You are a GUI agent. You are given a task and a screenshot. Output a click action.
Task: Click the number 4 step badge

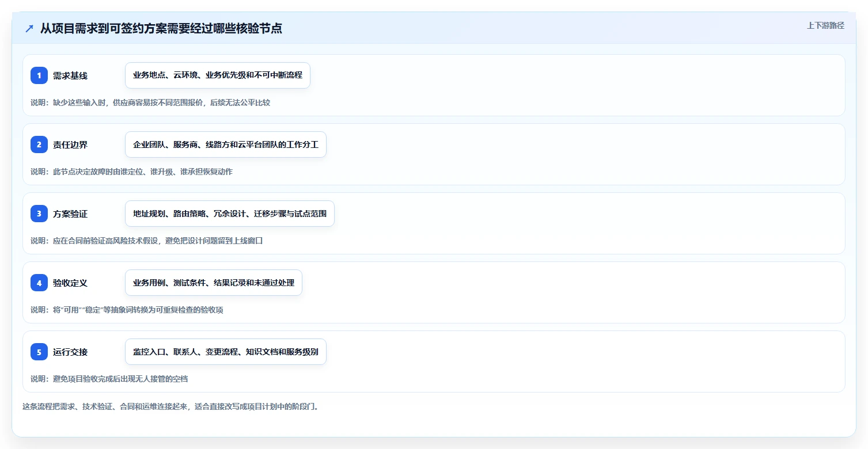point(39,283)
